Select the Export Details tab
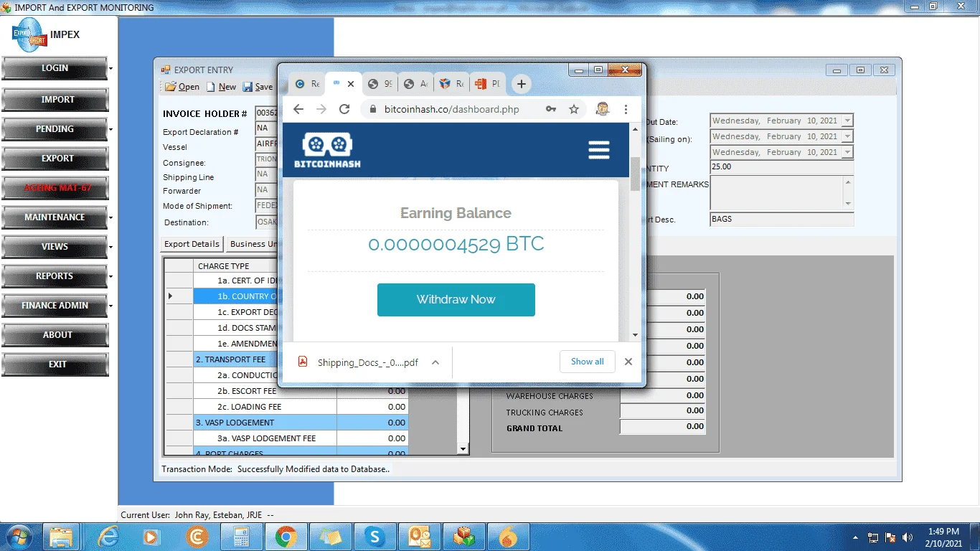The width and height of the screenshot is (980, 551). click(x=192, y=244)
